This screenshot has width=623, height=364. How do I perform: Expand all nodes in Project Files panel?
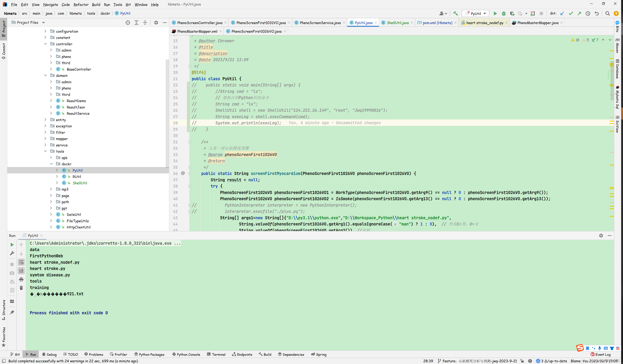pos(136,22)
